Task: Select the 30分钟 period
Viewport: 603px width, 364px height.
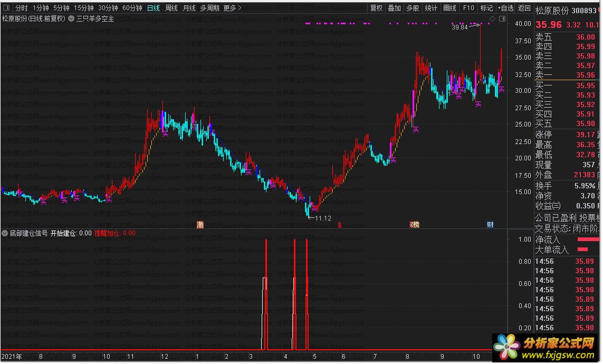Action: (x=108, y=8)
